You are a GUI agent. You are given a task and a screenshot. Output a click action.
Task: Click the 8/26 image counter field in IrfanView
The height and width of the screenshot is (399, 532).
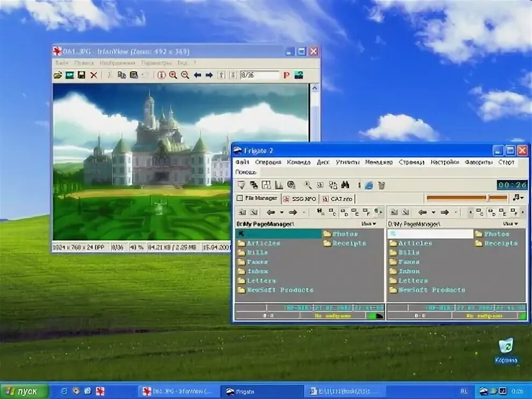[259, 75]
